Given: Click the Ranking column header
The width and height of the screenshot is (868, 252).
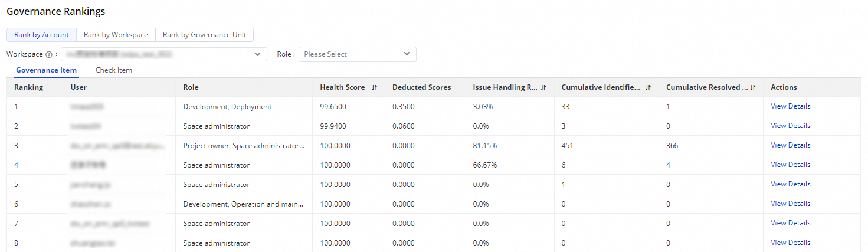Looking at the screenshot, I should (28, 87).
